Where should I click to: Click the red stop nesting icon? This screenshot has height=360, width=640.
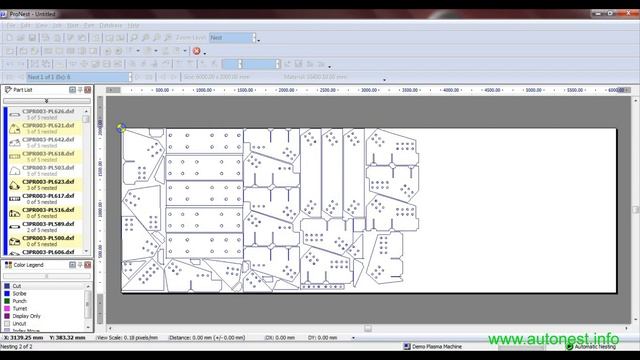point(196,51)
